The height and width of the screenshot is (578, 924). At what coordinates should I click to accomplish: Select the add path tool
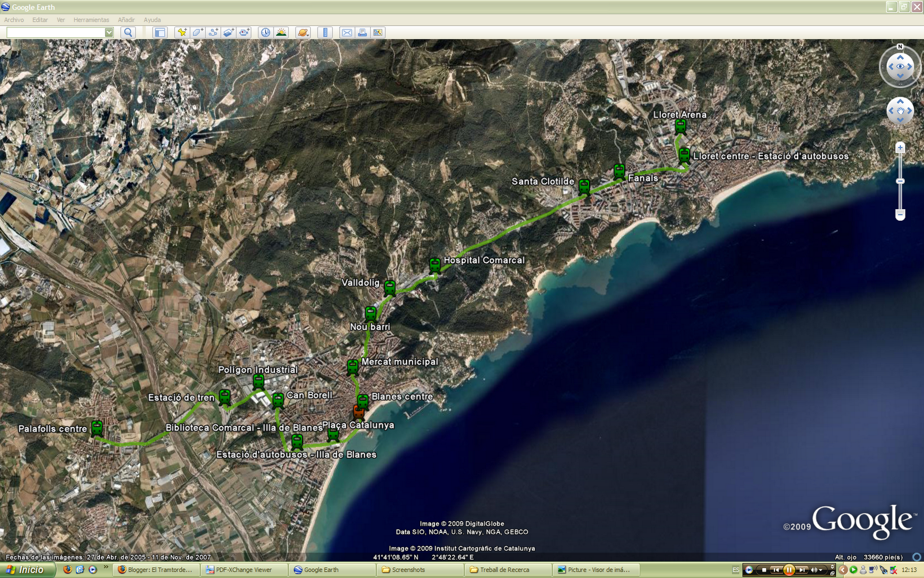213,32
